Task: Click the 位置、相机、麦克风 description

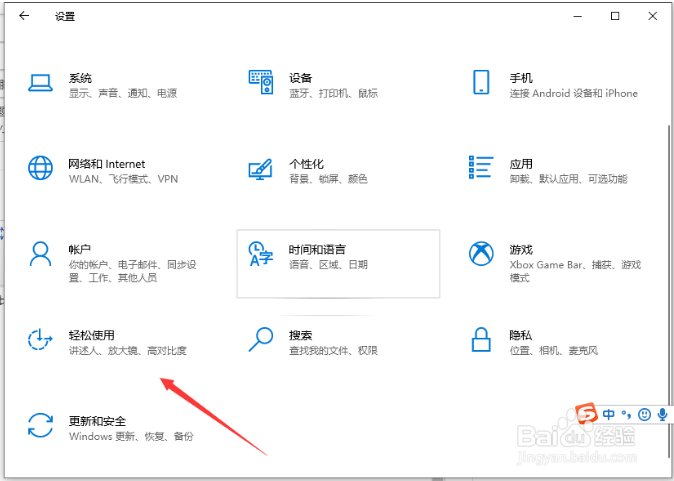Action: tap(554, 350)
